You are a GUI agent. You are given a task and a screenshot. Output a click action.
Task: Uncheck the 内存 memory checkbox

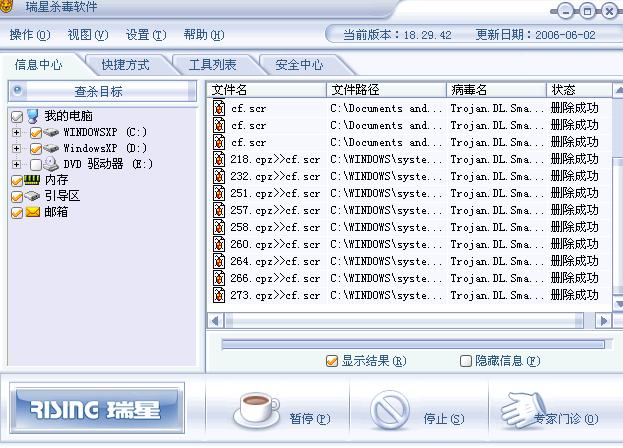coord(17,181)
